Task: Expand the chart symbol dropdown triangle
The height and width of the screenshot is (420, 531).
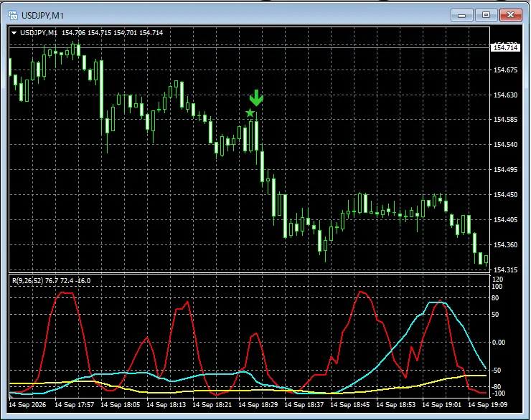Action: 14,33
